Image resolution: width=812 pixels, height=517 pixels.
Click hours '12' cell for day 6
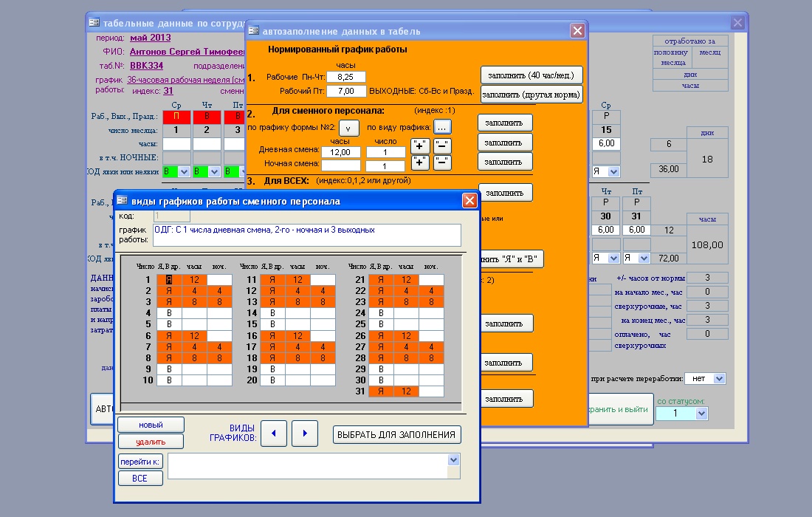pyautogui.click(x=194, y=336)
